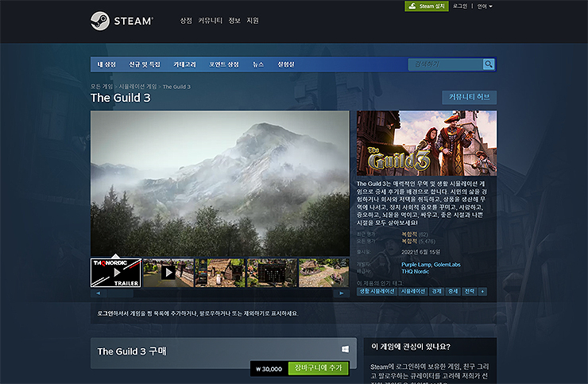Open the 커뮤니티 허브 button
Viewport: 588px width, 384px height.
469,97
